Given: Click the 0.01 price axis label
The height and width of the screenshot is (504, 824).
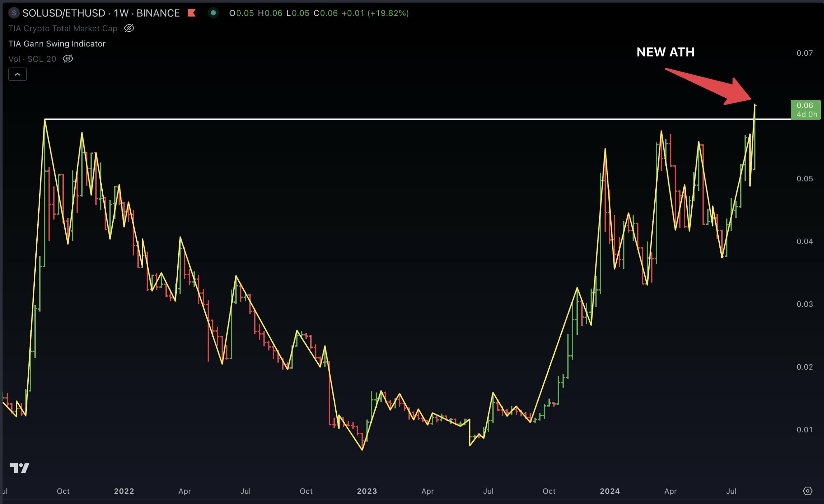Looking at the screenshot, I should pos(805,429).
